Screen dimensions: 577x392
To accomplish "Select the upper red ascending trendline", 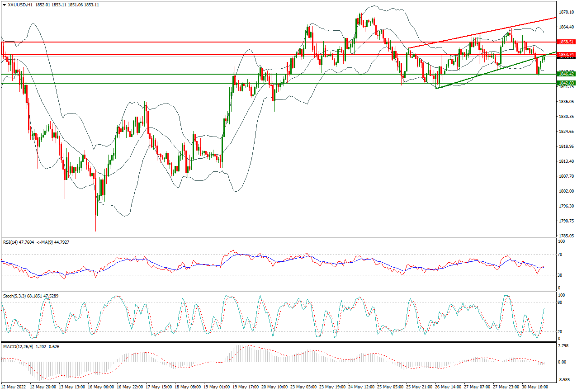I will pyautogui.click(x=482, y=33).
